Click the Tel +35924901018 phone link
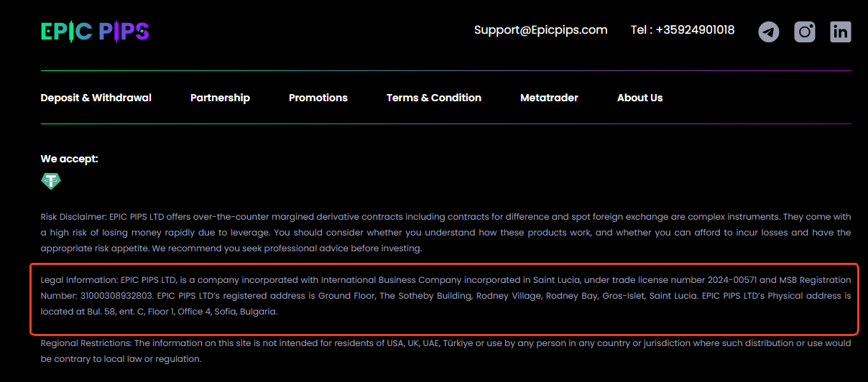Screen dimensions: 868x382 tap(683, 30)
